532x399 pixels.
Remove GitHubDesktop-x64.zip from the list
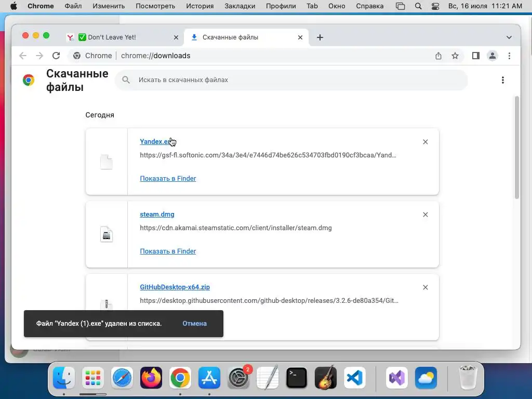tap(425, 287)
